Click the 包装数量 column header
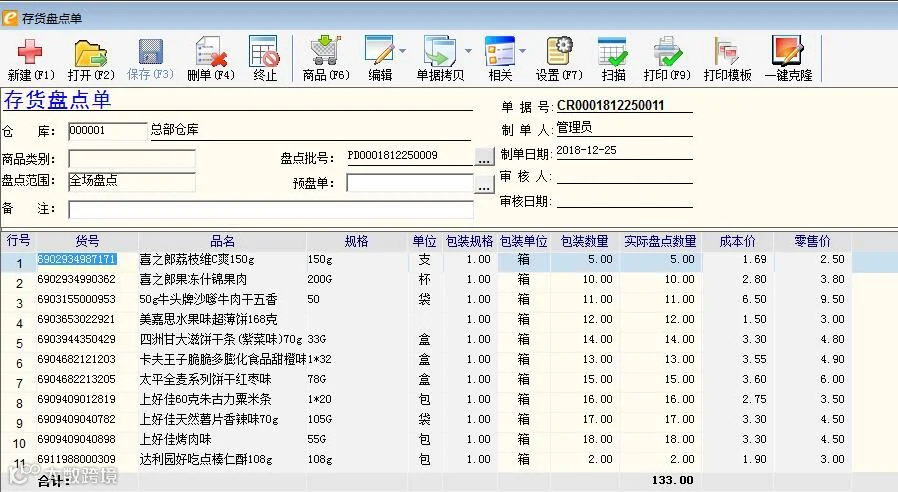 click(x=584, y=241)
